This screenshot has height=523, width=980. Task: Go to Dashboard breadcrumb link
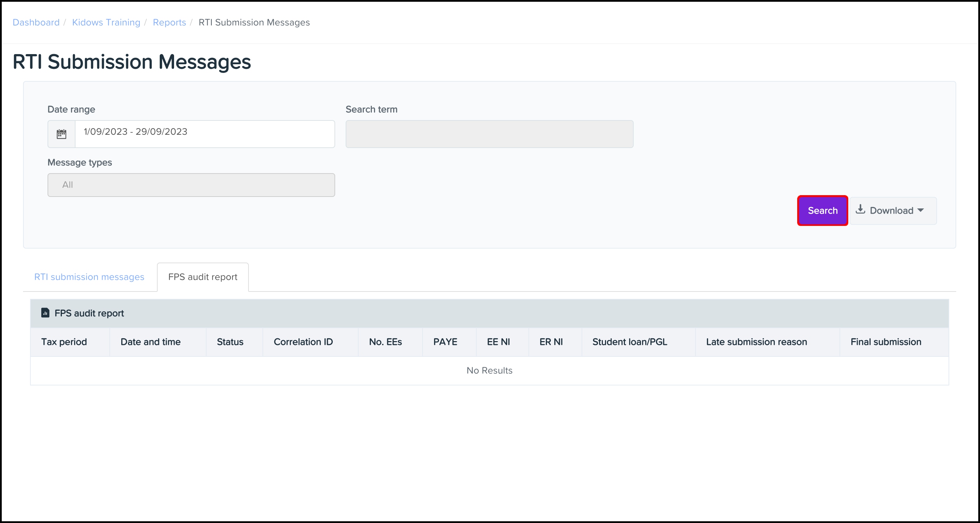(x=36, y=22)
